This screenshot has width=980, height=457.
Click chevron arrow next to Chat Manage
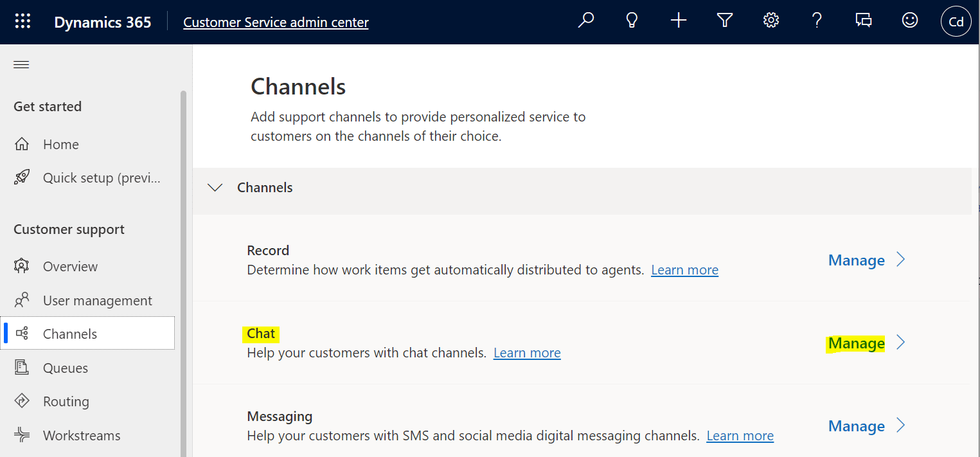(x=901, y=343)
